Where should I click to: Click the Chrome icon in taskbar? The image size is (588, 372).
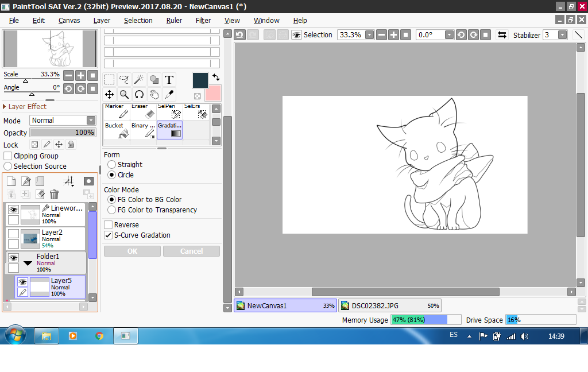pos(99,335)
